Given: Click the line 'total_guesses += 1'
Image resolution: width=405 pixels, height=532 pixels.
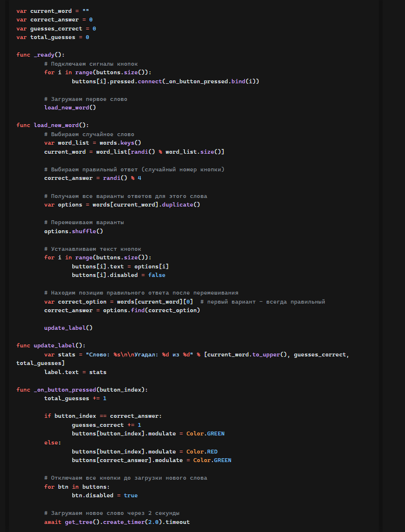Looking at the screenshot, I should pyautogui.click(x=75, y=399).
